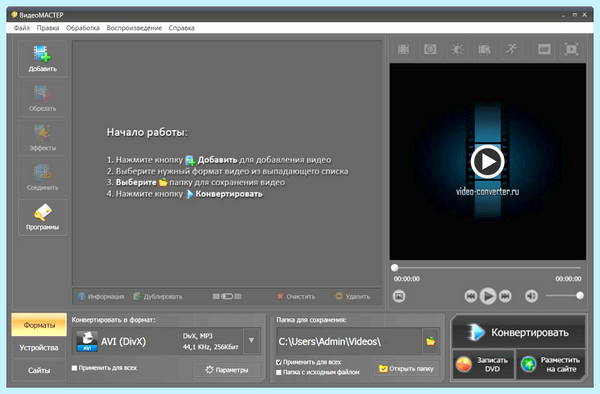Click the GIF creation icon
Image resolution: width=600 pixels, height=394 pixels.
[544, 49]
